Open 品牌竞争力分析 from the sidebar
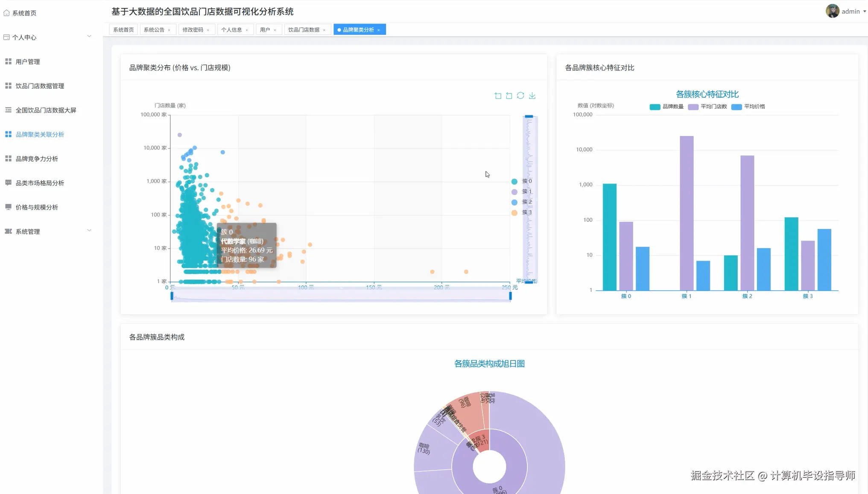This screenshot has height=494, width=868. click(37, 159)
